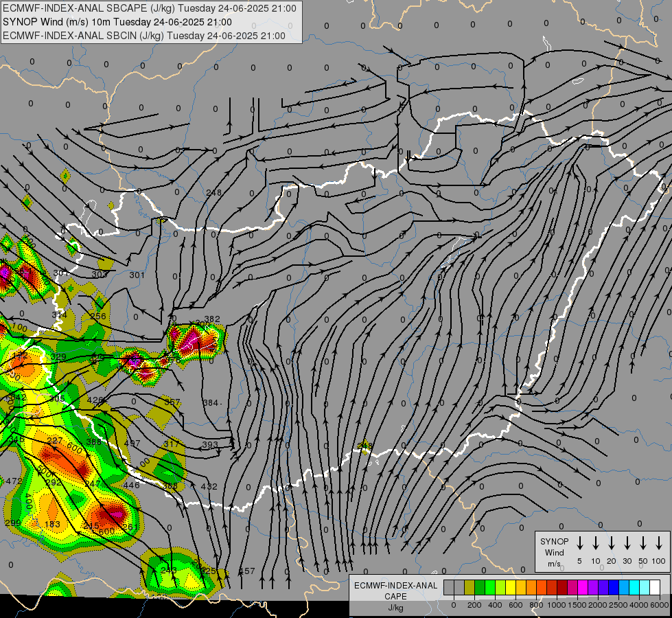Pick the cyan swatch in CAPE scale
Screen dimensions: 672x618
634,587
